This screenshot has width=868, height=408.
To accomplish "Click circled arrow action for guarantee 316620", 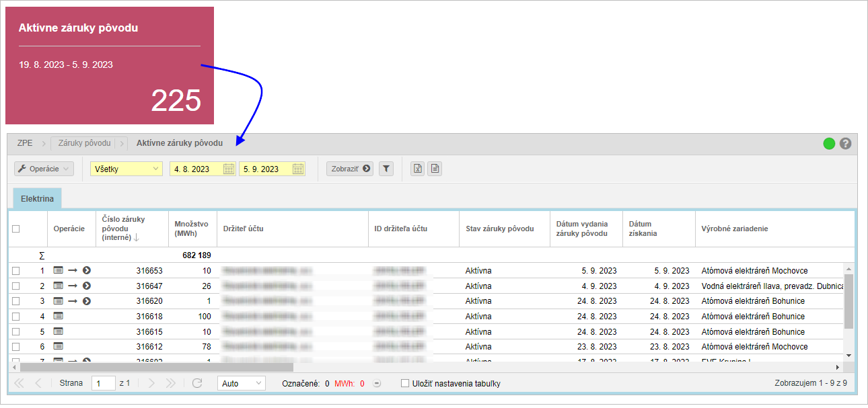I will click(x=87, y=301).
